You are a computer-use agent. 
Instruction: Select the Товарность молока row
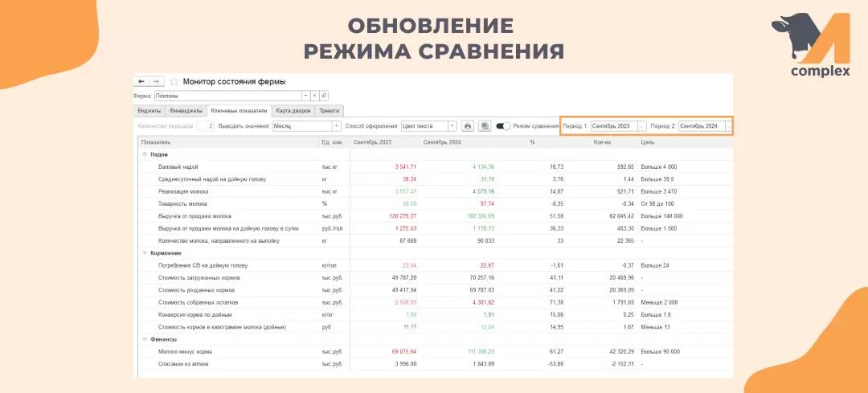[x=436, y=203]
